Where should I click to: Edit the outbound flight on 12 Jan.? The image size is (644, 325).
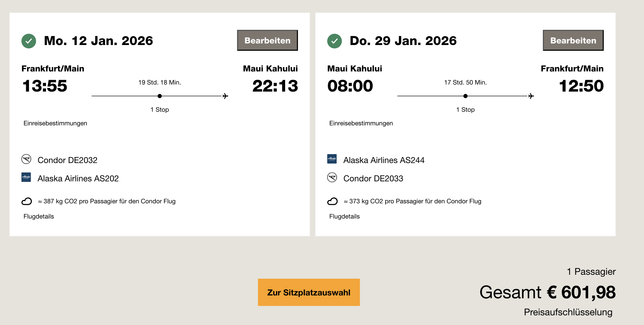(x=267, y=40)
